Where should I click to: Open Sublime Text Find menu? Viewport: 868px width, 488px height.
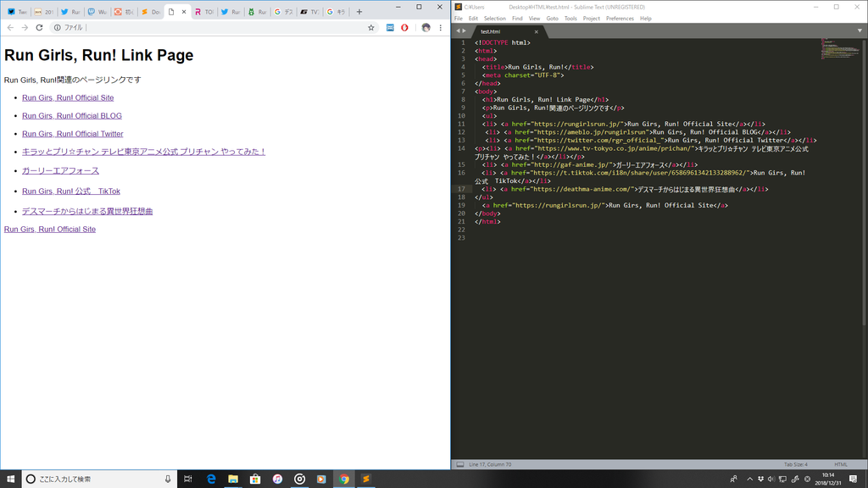517,19
